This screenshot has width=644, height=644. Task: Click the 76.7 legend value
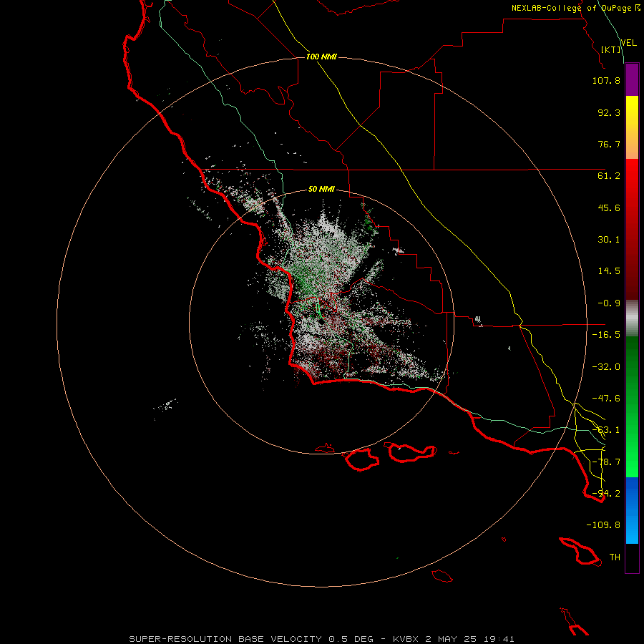pos(609,144)
